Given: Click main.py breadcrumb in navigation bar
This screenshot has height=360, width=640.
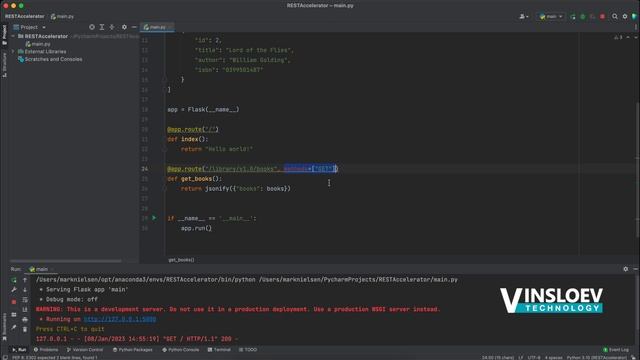Looking at the screenshot, I should tap(62, 16).
